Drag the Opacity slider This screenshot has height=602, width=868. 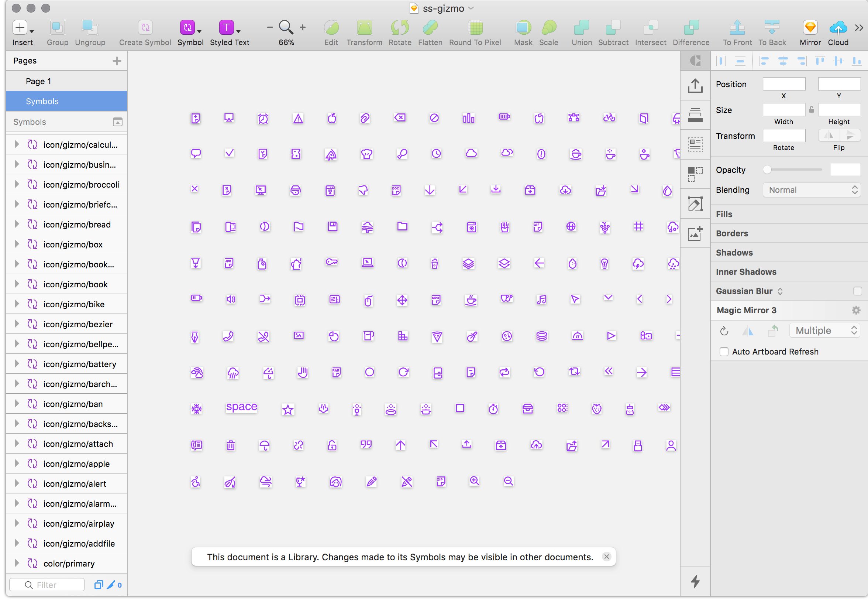pos(767,170)
